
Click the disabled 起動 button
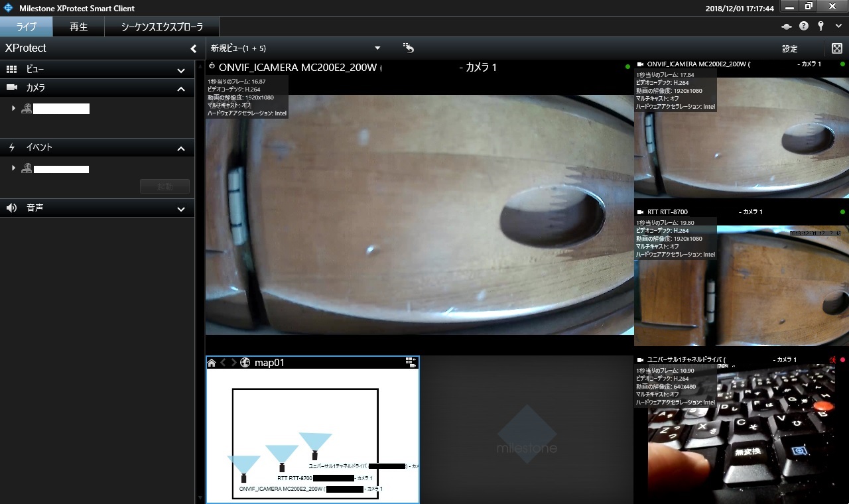164,186
